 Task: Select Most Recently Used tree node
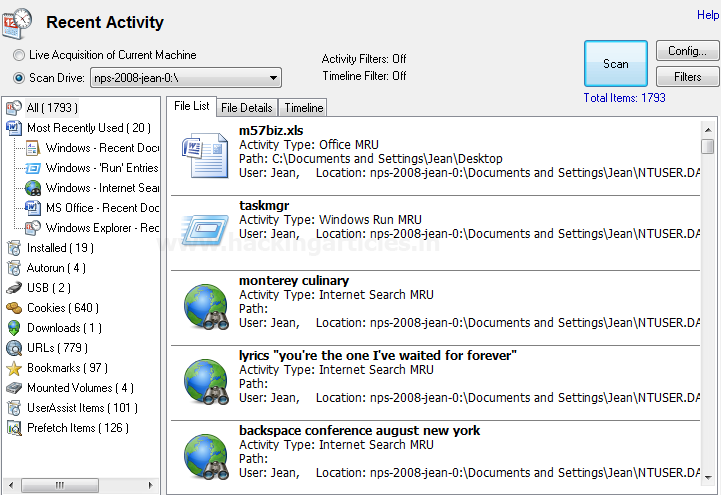88,128
